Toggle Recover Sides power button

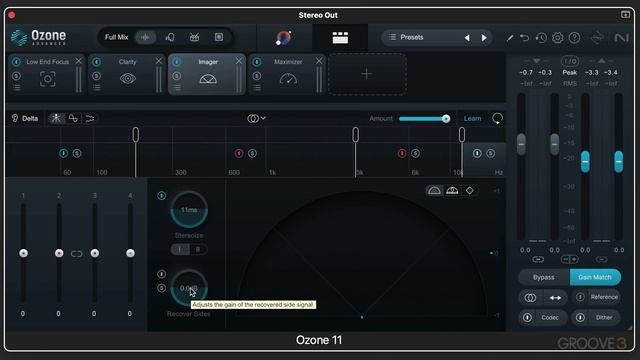(162, 274)
